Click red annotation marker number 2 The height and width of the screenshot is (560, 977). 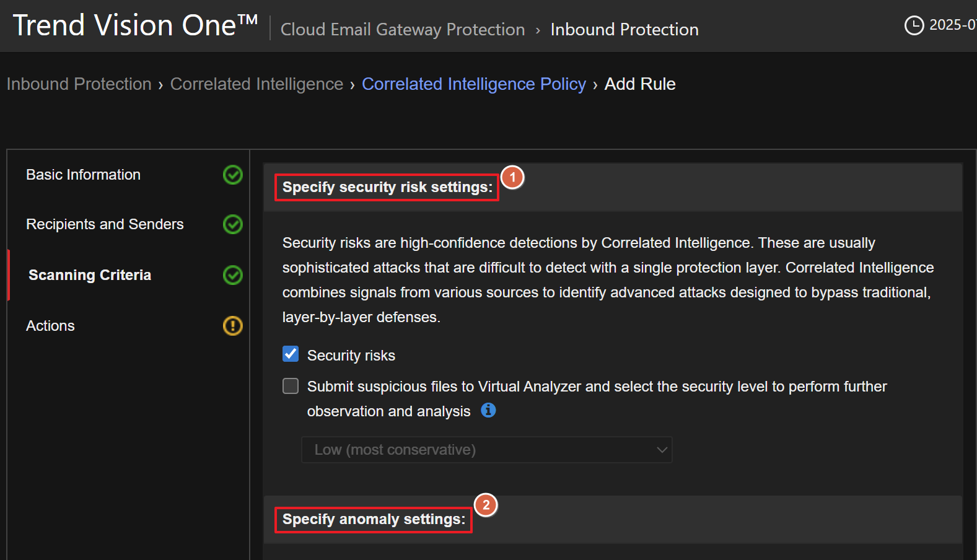[x=486, y=505]
